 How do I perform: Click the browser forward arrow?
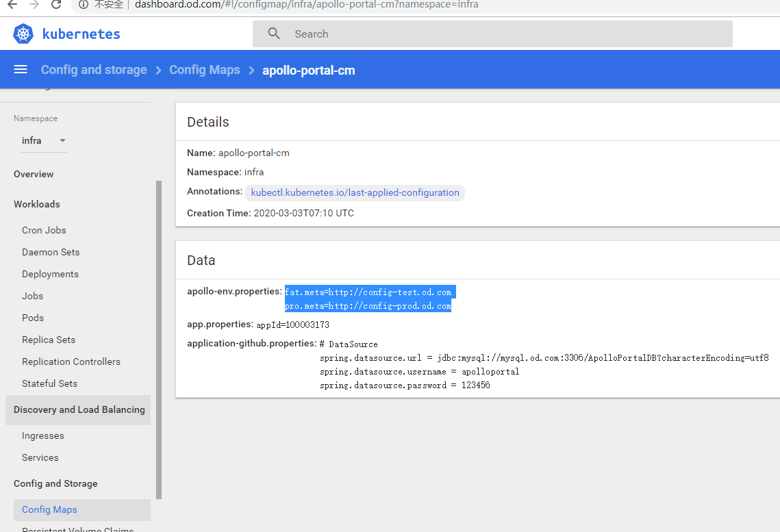click(x=35, y=5)
